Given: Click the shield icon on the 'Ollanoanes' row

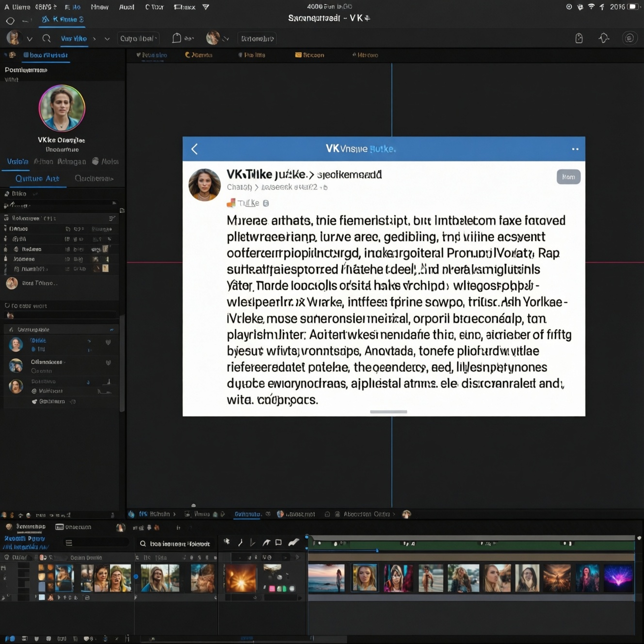Looking at the screenshot, I should point(108,362).
